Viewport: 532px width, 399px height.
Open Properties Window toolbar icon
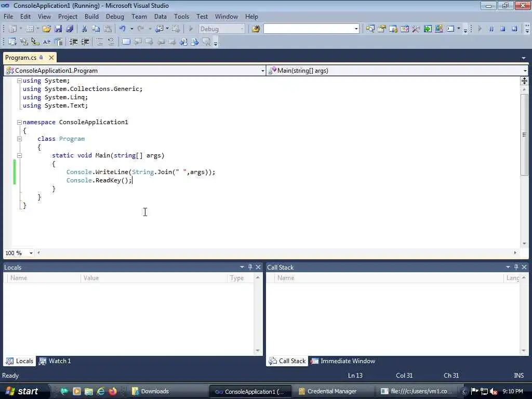point(382,29)
